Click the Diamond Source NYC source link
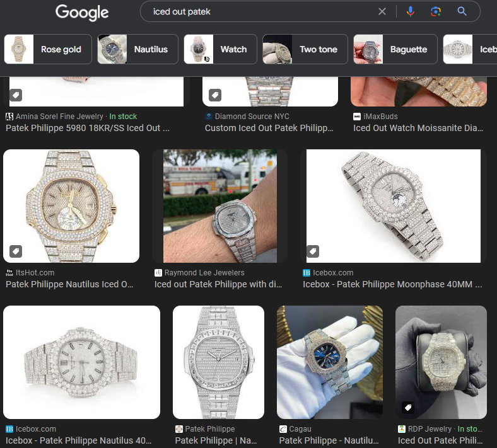This screenshot has width=497, height=448. pyautogui.click(x=252, y=117)
